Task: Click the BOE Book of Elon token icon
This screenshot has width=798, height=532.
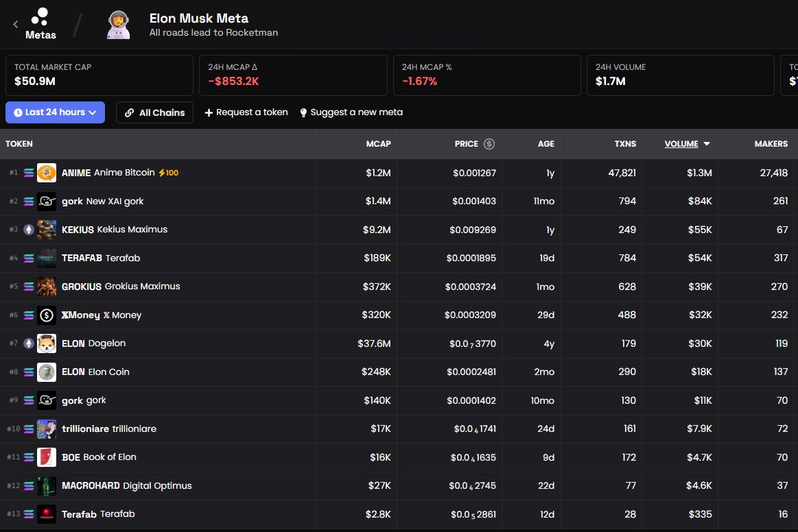Action: [46, 457]
